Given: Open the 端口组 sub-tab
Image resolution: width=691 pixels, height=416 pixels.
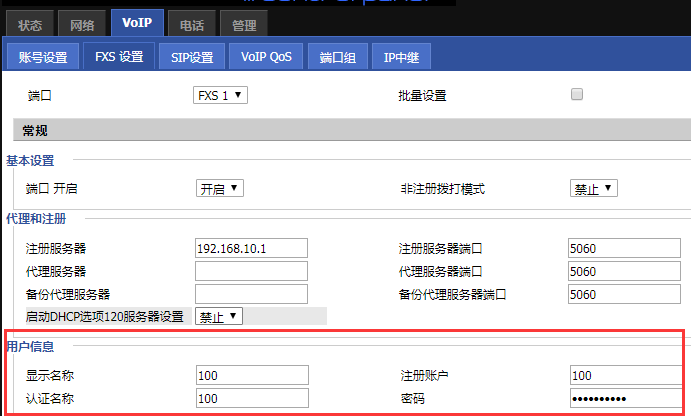Looking at the screenshot, I should (337, 57).
